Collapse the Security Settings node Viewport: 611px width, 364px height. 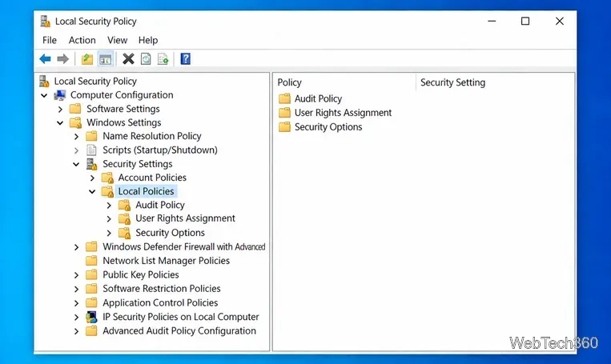coord(76,164)
